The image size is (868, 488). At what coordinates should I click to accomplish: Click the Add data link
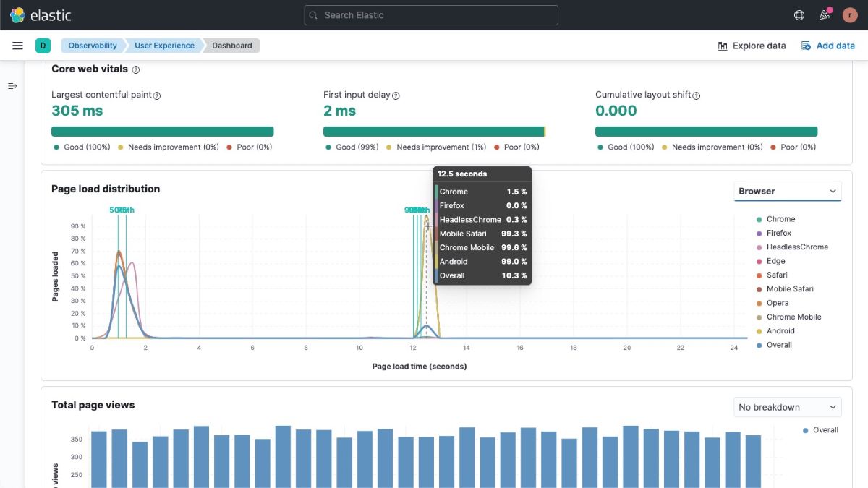click(x=834, y=45)
